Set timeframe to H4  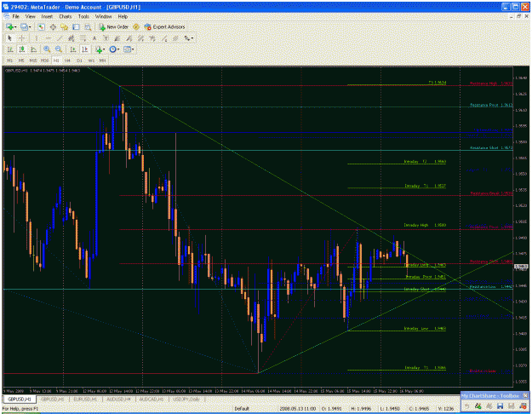point(67,60)
